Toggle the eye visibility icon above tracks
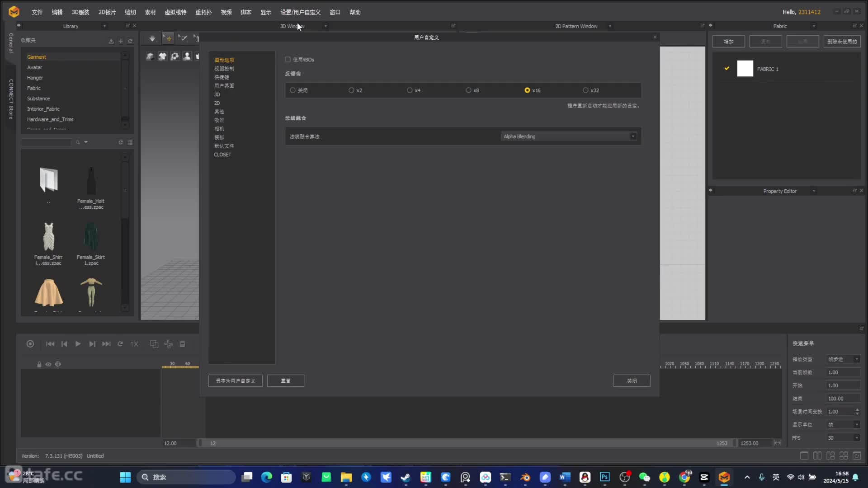Image resolution: width=868 pixels, height=488 pixels. 48,364
